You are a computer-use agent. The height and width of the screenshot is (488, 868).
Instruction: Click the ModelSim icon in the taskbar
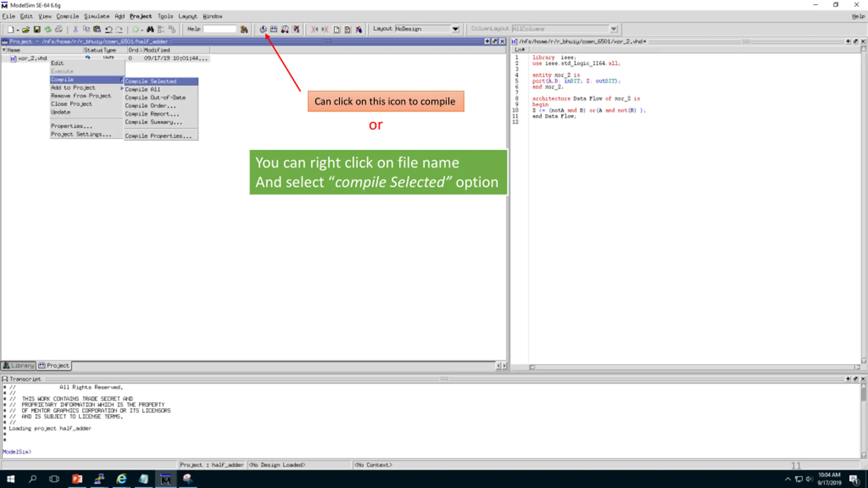[166, 479]
